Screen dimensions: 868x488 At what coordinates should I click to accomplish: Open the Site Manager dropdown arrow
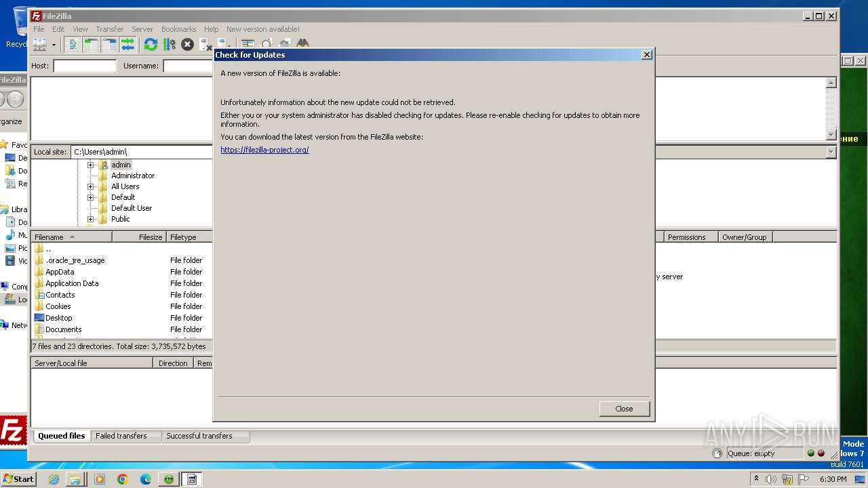[54, 45]
